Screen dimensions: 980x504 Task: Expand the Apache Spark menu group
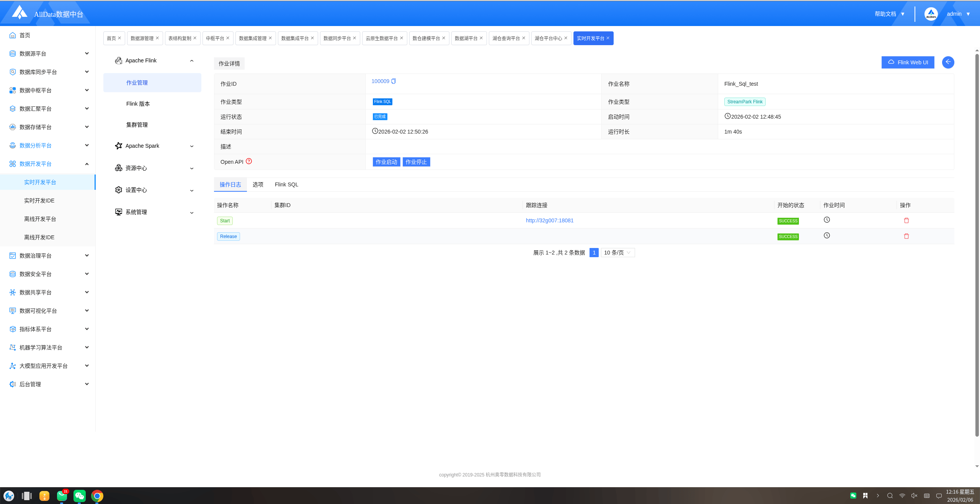click(192, 146)
